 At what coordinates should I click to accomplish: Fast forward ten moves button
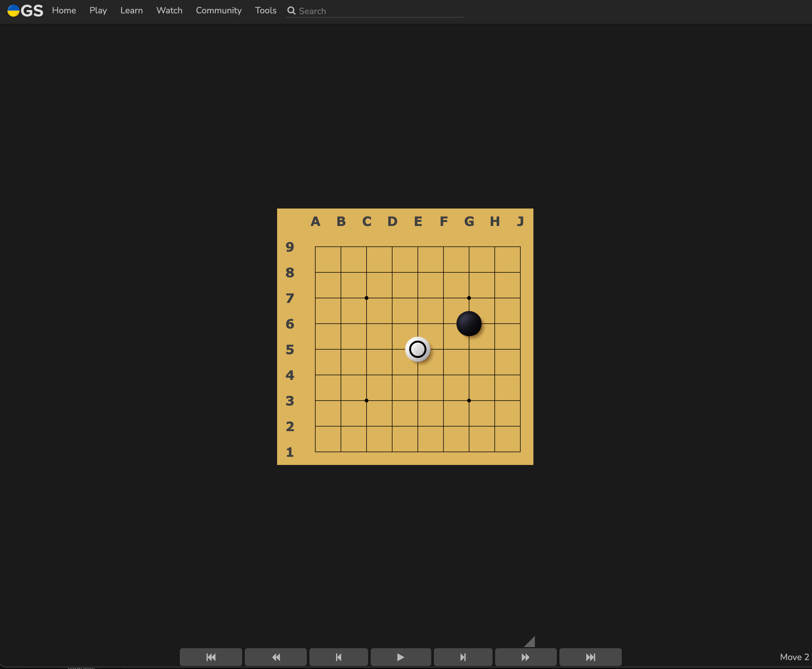click(525, 657)
